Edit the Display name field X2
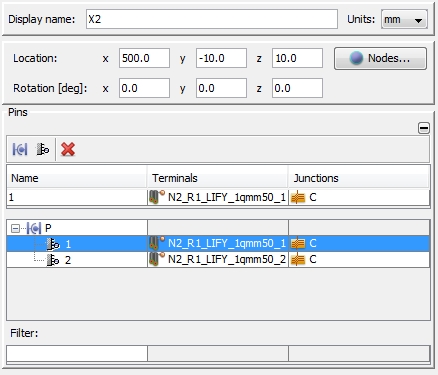 [212, 19]
